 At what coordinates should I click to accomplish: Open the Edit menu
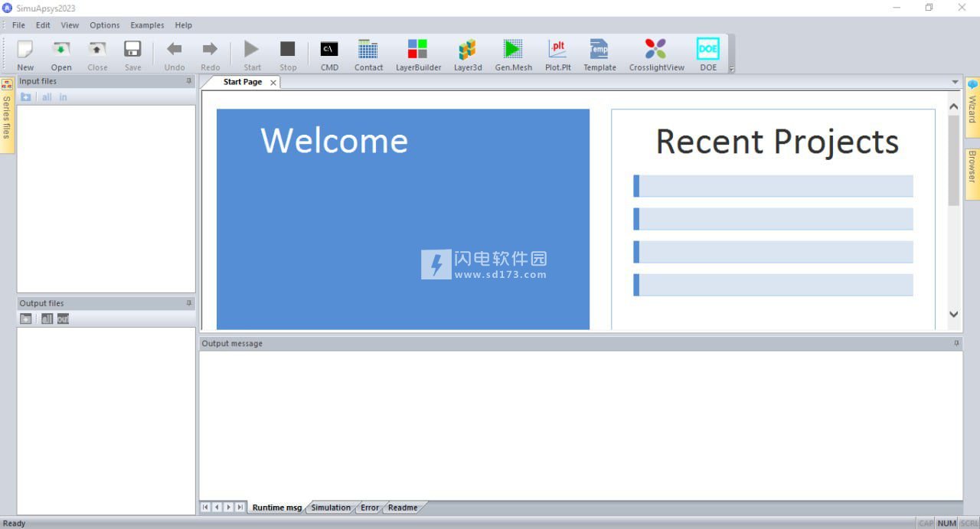pyautogui.click(x=43, y=25)
